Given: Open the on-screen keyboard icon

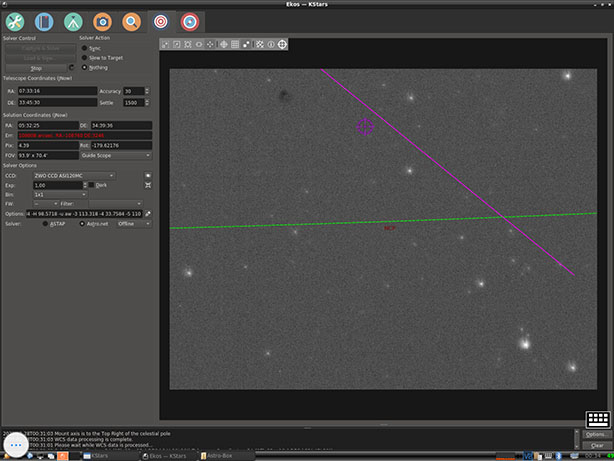Looking at the screenshot, I should point(599,421).
